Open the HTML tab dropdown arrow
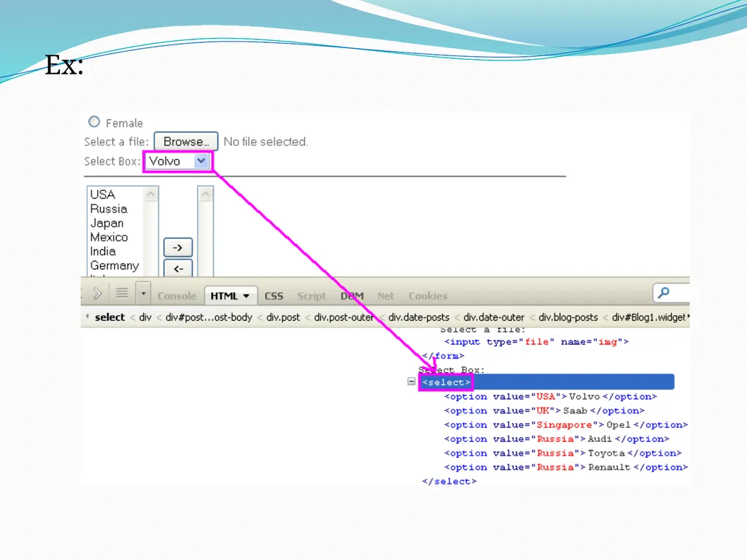 click(247, 296)
